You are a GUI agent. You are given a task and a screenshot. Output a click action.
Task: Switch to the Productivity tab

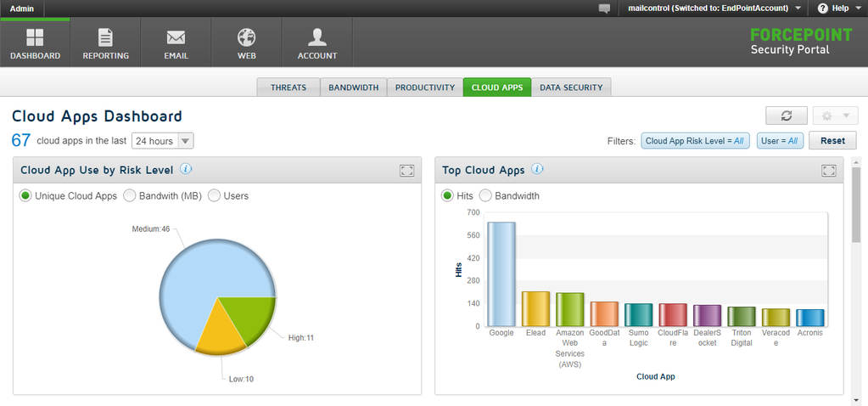[425, 87]
